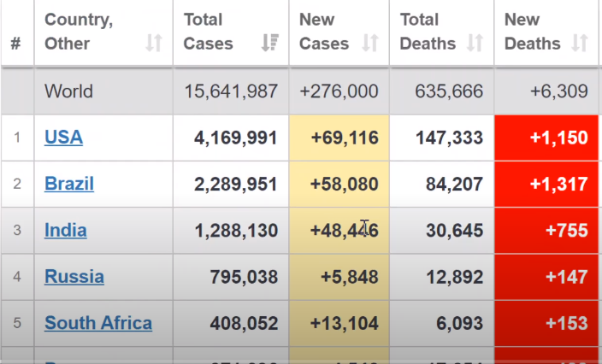The height and width of the screenshot is (364, 602).
Task: Select Brazil new cases +58,080
Action: (x=345, y=184)
